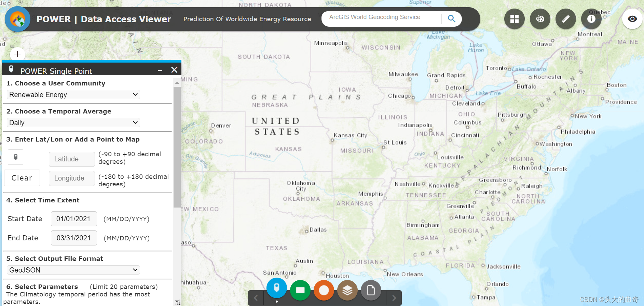Click the next widget arrow

coord(394,298)
